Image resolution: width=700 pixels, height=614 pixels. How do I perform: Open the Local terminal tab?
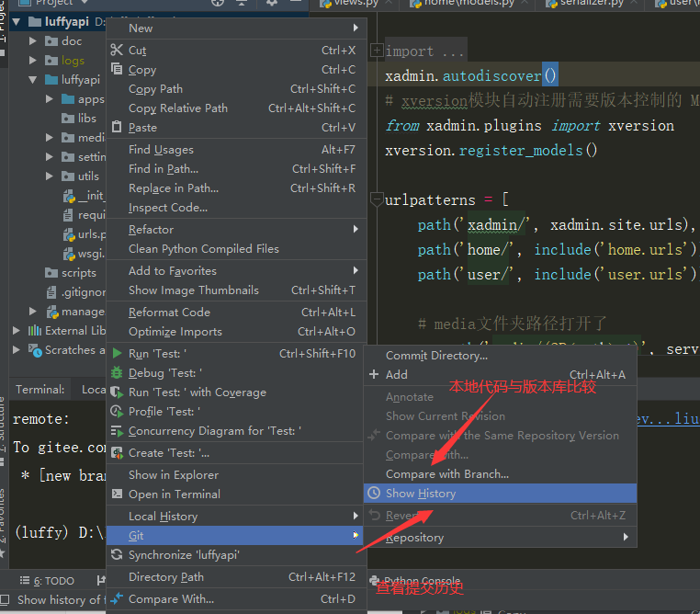pyautogui.click(x=94, y=390)
